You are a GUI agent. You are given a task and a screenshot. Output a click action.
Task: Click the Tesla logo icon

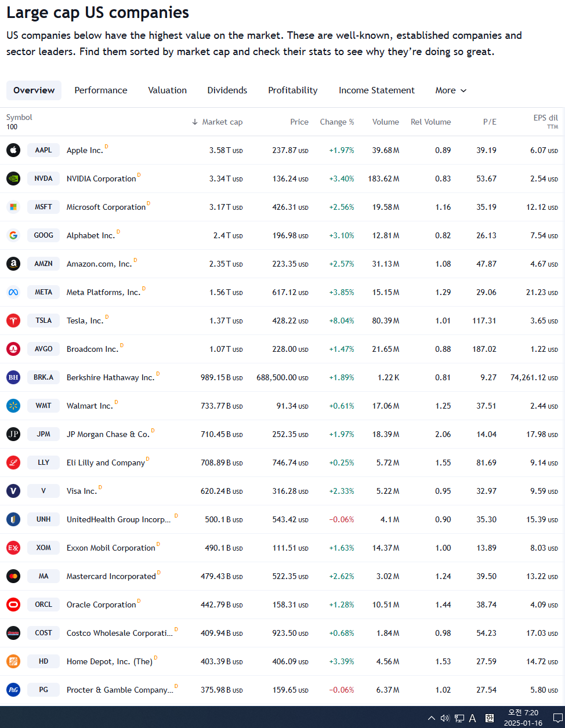tap(13, 321)
